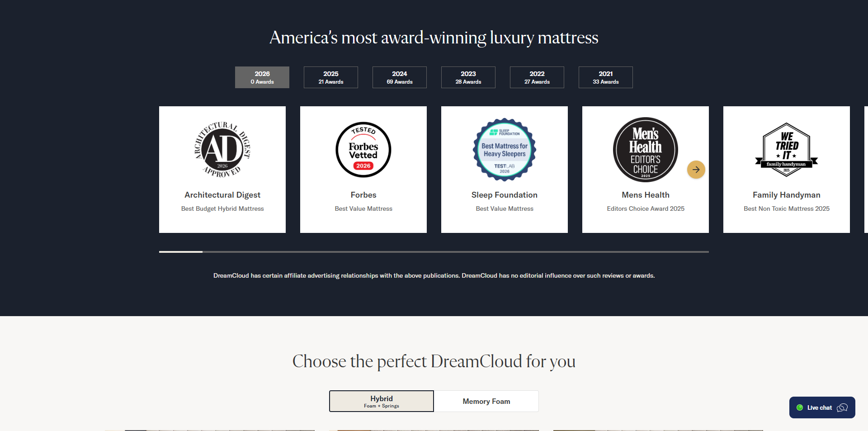Switch to the Memory Foam option
Screen dimensions: 868x431
click(486, 401)
